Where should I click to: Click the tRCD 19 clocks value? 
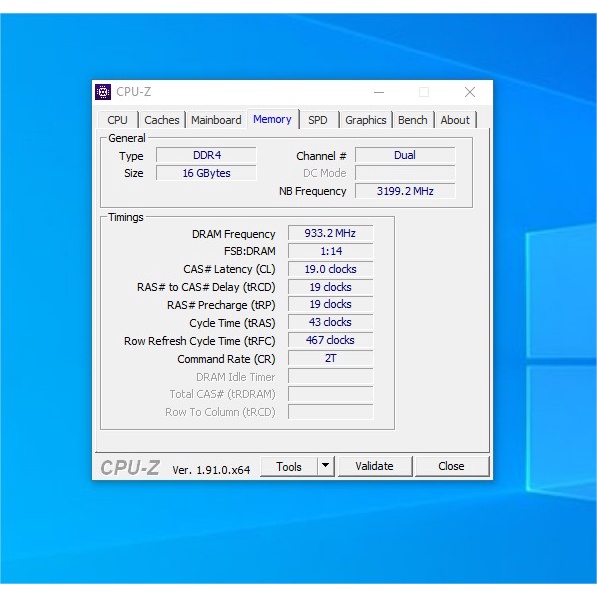[x=330, y=287]
